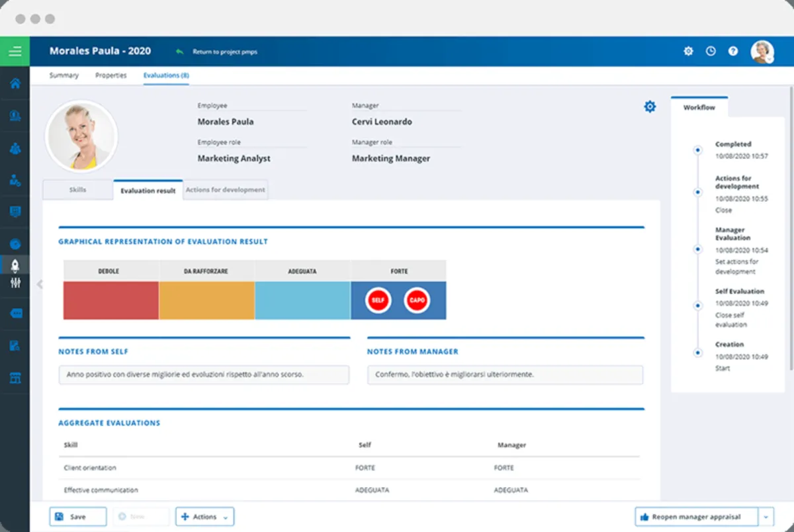The image size is (794, 532).
Task: Open the hamburger menu in sidebar
Action: (x=15, y=51)
